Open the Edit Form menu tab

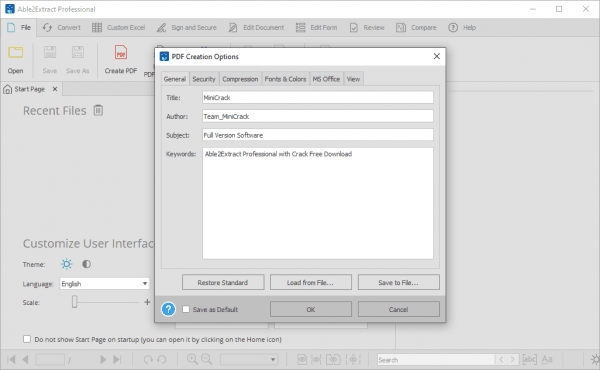click(316, 28)
